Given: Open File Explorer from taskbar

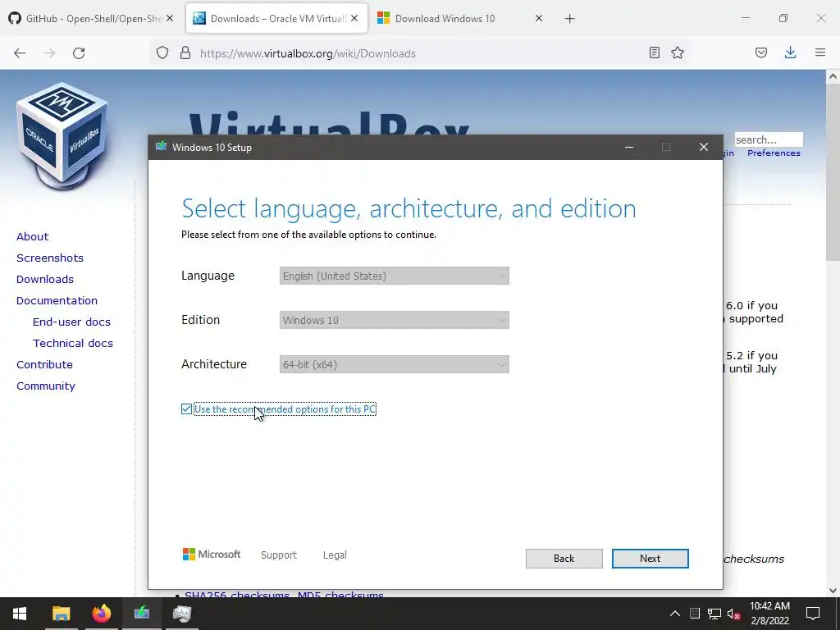Looking at the screenshot, I should pos(61,614).
